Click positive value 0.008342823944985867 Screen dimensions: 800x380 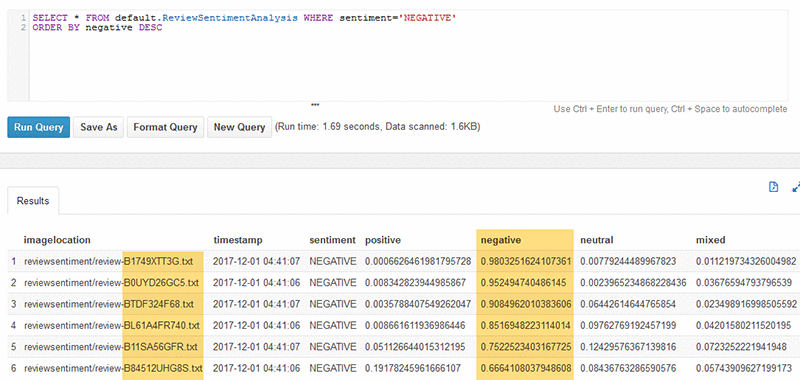point(415,283)
